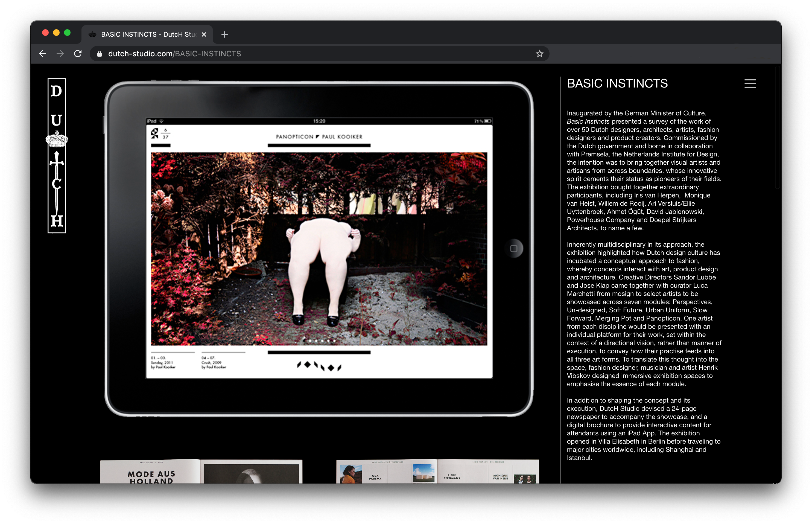Maximize the window with green button
The width and height of the screenshot is (812, 524).
point(67,33)
